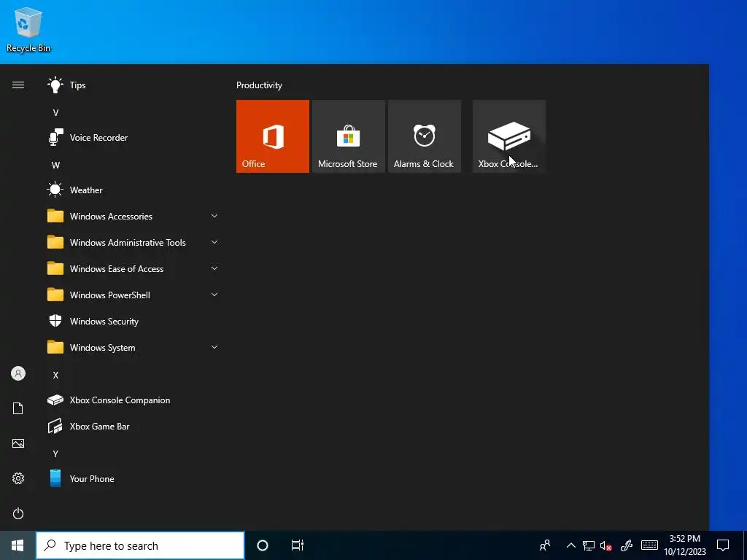Click the muted volume icon in tray

coord(606,545)
